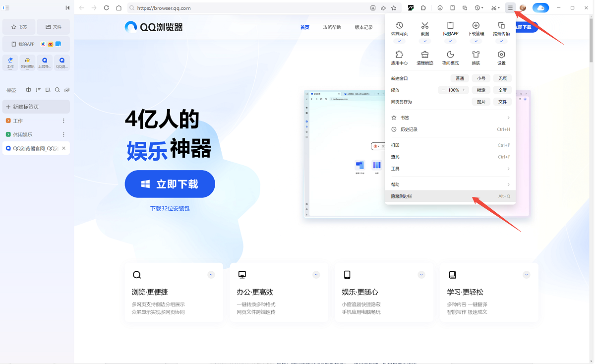595x364 pixels.
Task: Enable 夜间模式 night mode in menu
Action: pyautogui.click(x=450, y=58)
